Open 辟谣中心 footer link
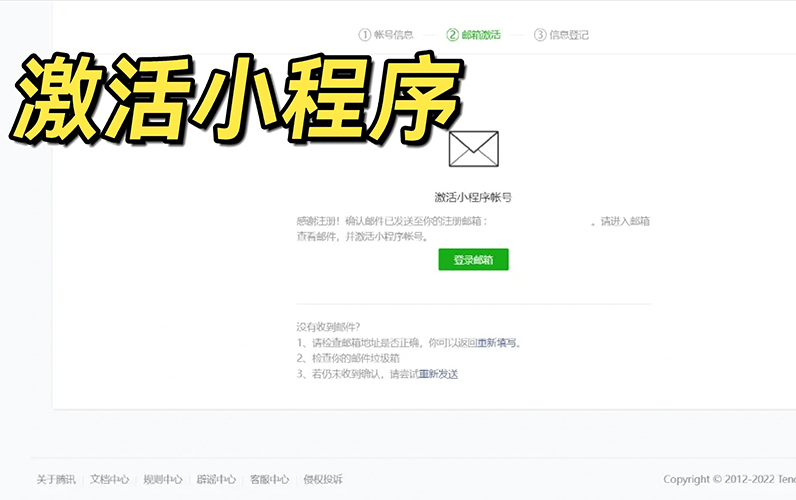The image size is (796, 500). (x=216, y=479)
